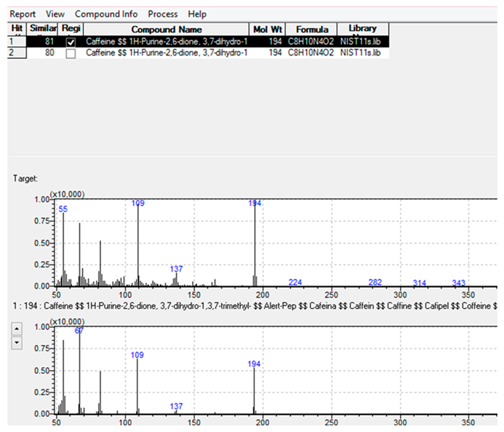This screenshot has width=504, height=432.
Task: Click the Mol Wt column header
Action: coord(267,29)
